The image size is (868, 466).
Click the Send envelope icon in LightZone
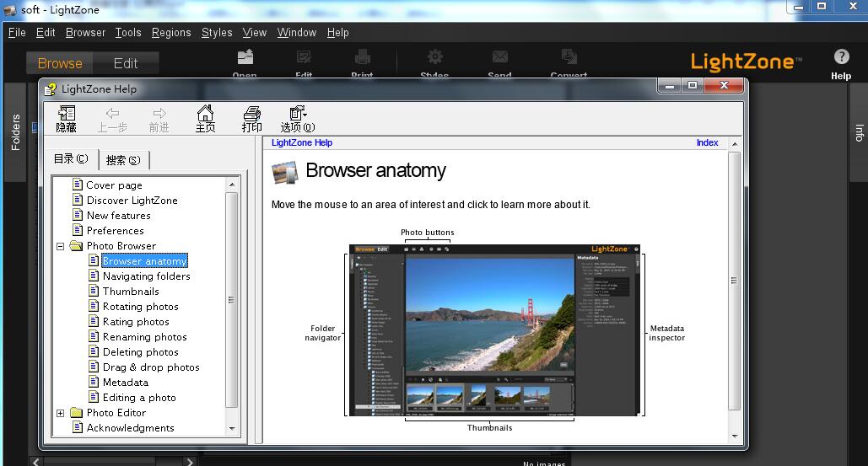pyautogui.click(x=500, y=57)
